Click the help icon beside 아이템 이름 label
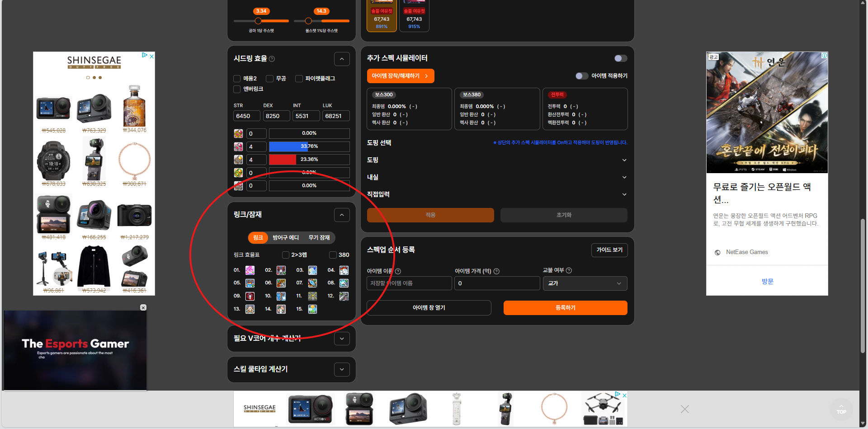Image resolution: width=868 pixels, height=429 pixels. (x=398, y=271)
